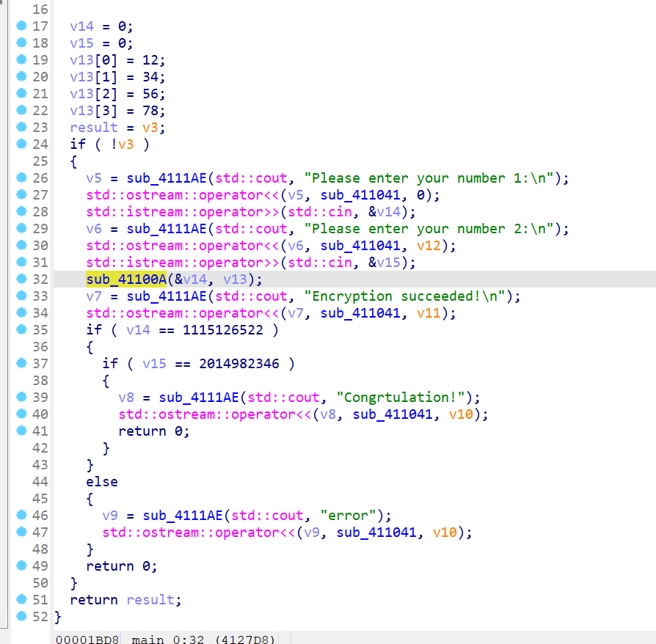Screen dimensions: 656x644
Task: Click value 78 on line 22
Action: (150, 111)
